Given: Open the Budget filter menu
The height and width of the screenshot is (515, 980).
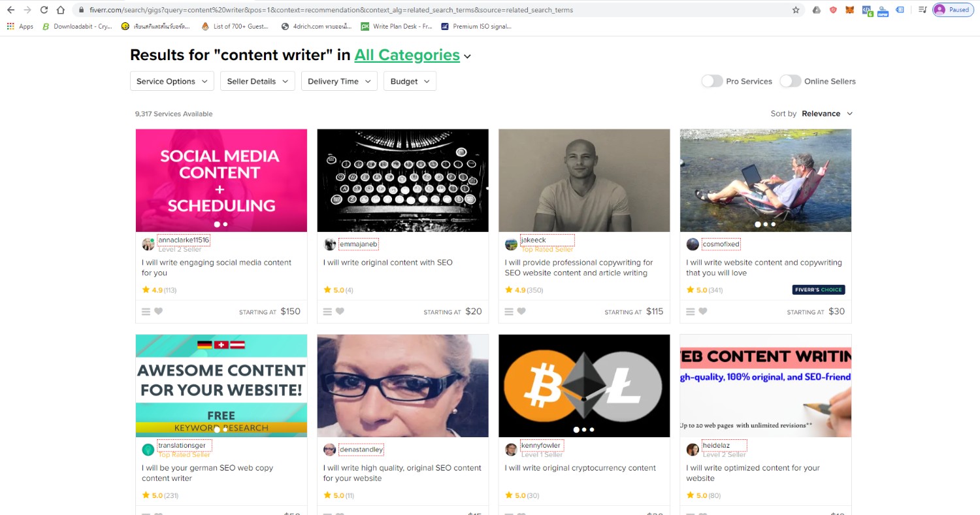Looking at the screenshot, I should (x=410, y=81).
